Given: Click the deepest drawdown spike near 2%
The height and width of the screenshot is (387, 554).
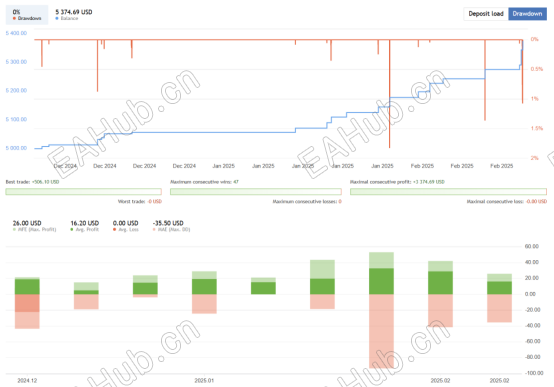Looking at the screenshot, I should pyautogui.click(x=389, y=94).
